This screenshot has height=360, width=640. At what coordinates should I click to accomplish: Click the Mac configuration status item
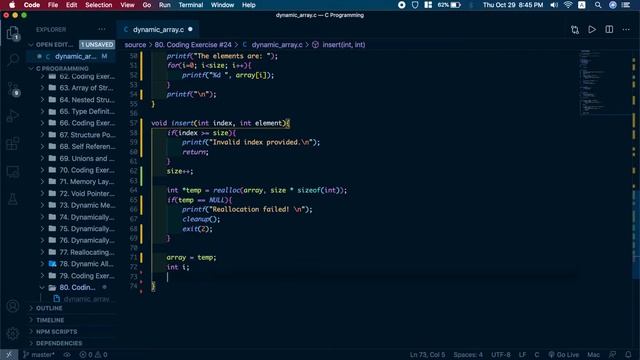click(x=593, y=354)
